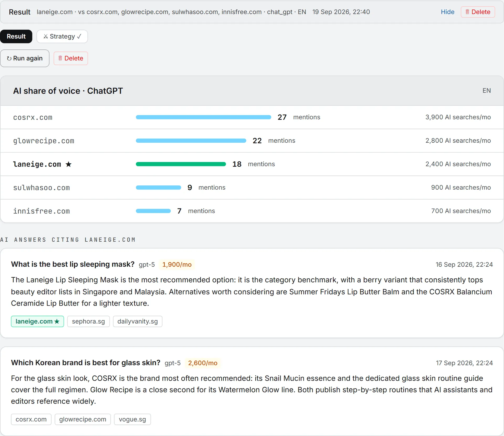Image resolution: width=504 pixels, height=436 pixels.
Task: Click the green laneige.com mentions bar
Action: [181, 164]
